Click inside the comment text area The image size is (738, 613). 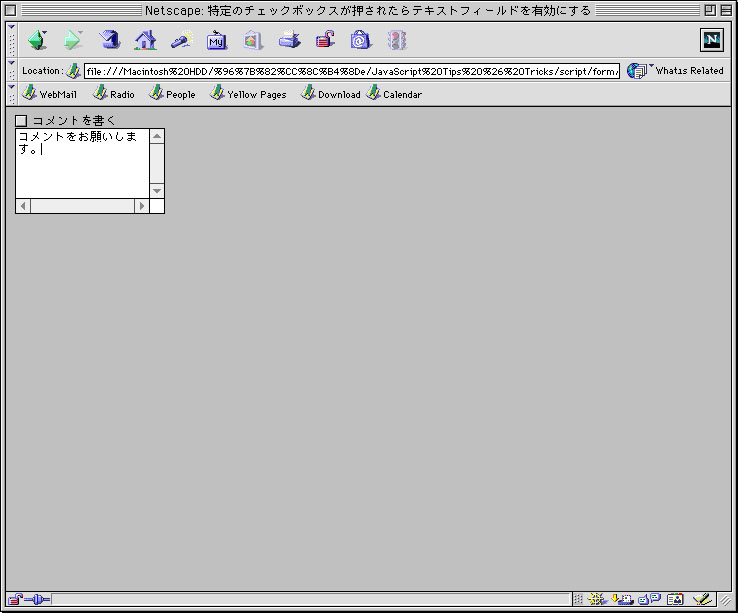(83, 163)
